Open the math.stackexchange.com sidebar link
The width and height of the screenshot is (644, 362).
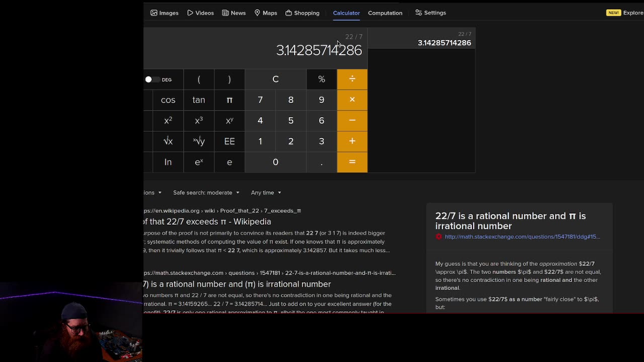pyautogui.click(x=522, y=237)
